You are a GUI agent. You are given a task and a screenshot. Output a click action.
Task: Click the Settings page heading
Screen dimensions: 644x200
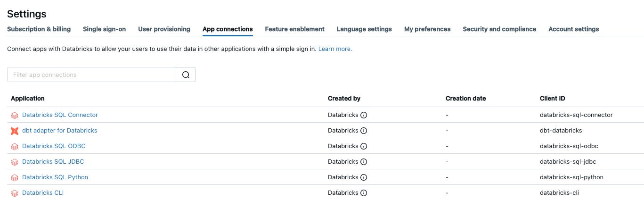[x=27, y=14]
